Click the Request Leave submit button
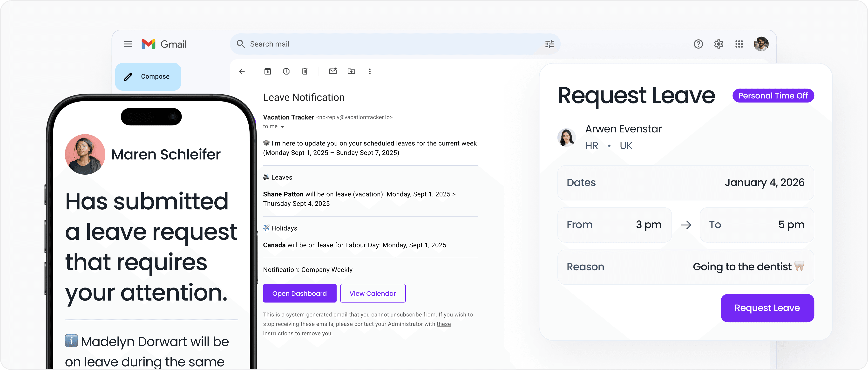This screenshot has height=370, width=868. click(767, 308)
